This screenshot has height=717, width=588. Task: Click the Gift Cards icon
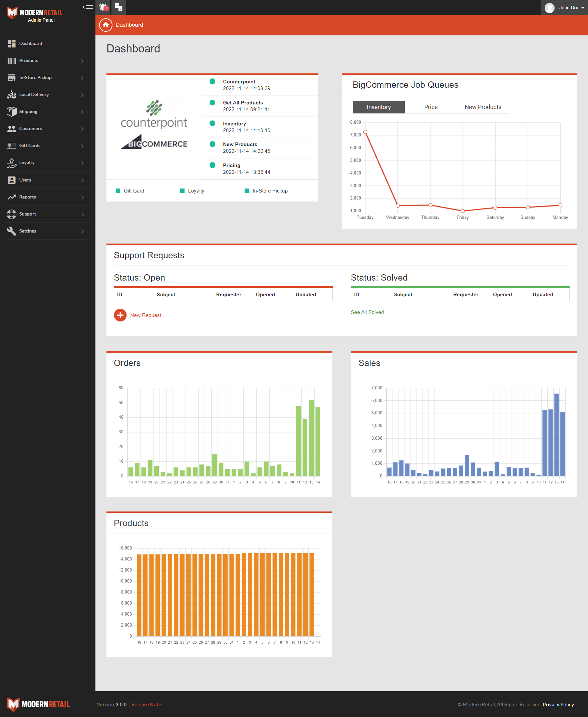(12, 145)
